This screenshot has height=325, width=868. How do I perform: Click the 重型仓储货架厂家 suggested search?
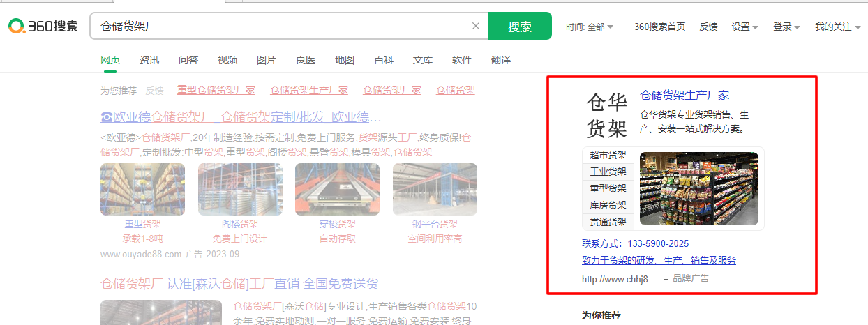[x=216, y=90]
